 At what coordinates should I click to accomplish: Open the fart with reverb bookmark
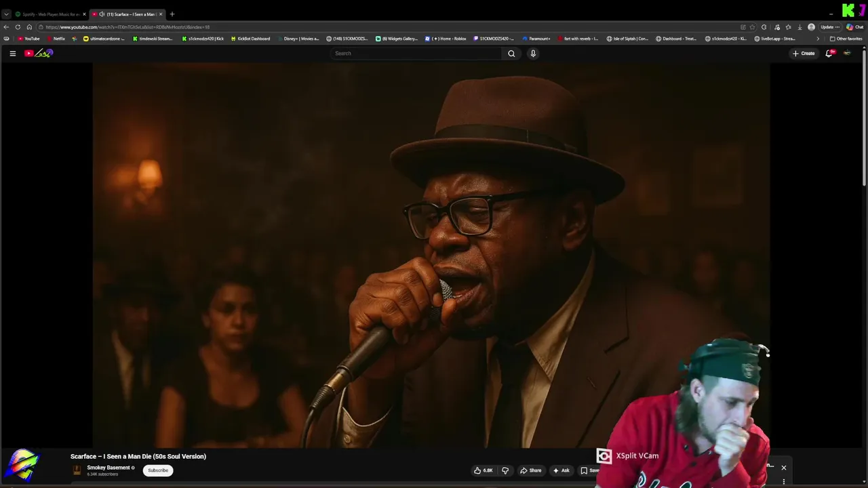578,39
